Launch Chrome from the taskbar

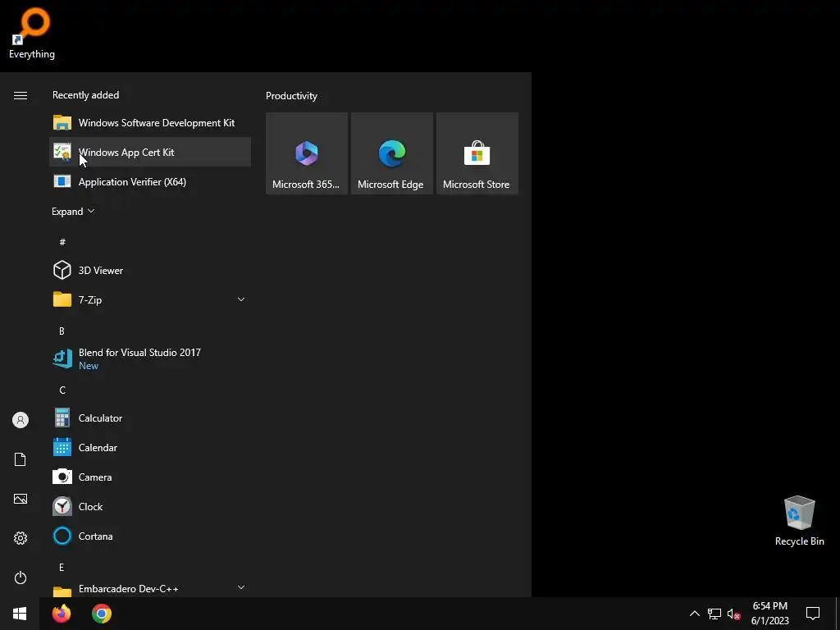(x=101, y=614)
